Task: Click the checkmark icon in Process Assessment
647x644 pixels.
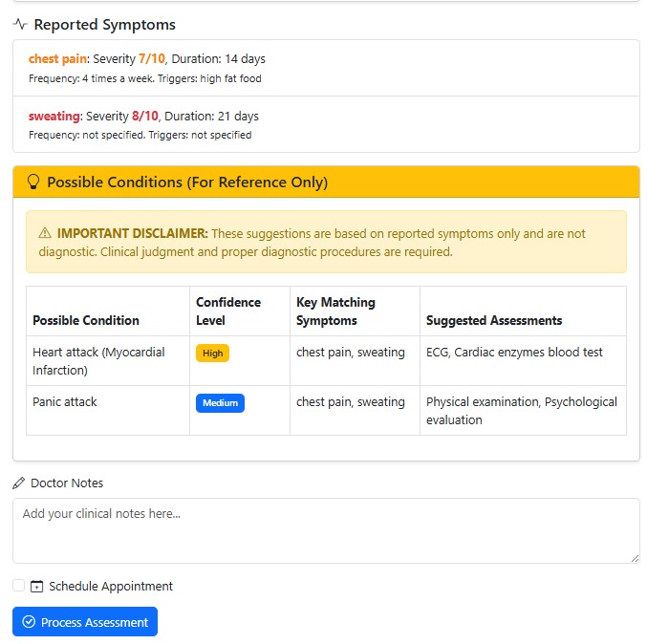Action: click(29, 622)
